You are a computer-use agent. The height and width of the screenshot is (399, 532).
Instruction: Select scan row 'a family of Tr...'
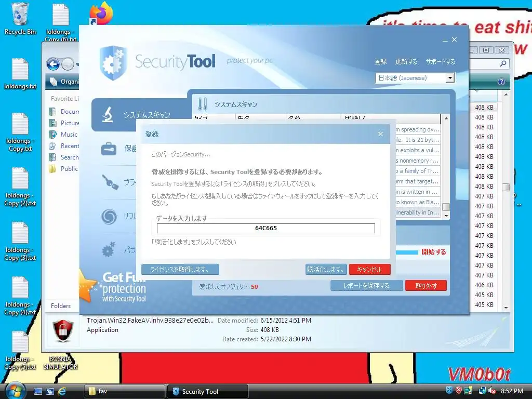[418, 170]
